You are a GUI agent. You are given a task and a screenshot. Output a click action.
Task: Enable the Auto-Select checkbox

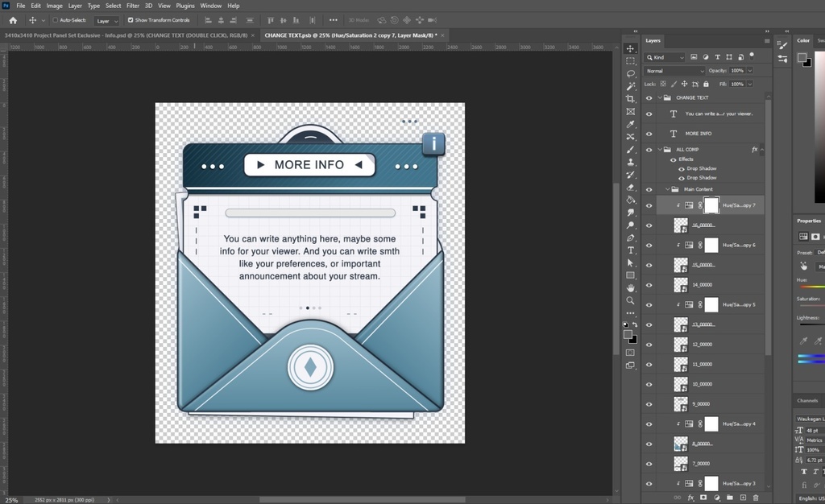(56, 20)
